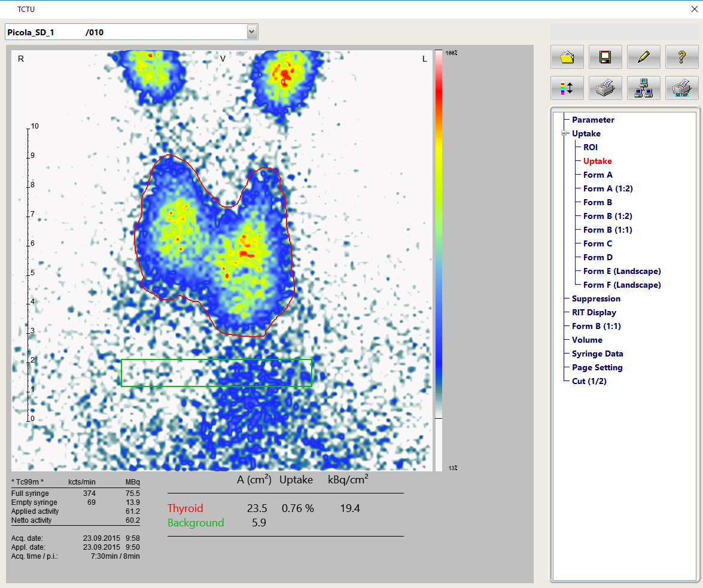Save study with the floppy disk icon
Image resolution: width=703 pixels, height=588 pixels.
tap(605, 57)
